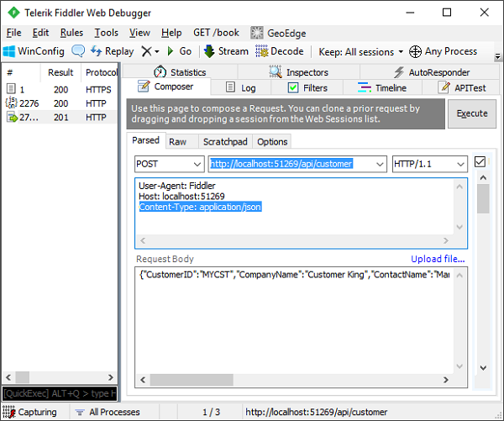Viewport: 504px width, 421px height.
Task: Click the Capturing status icon
Action: (8, 412)
